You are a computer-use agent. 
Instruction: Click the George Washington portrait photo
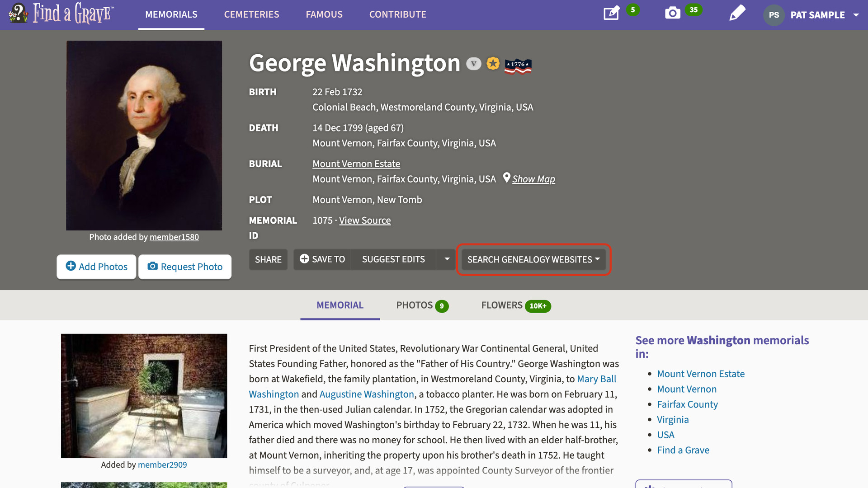click(x=144, y=136)
